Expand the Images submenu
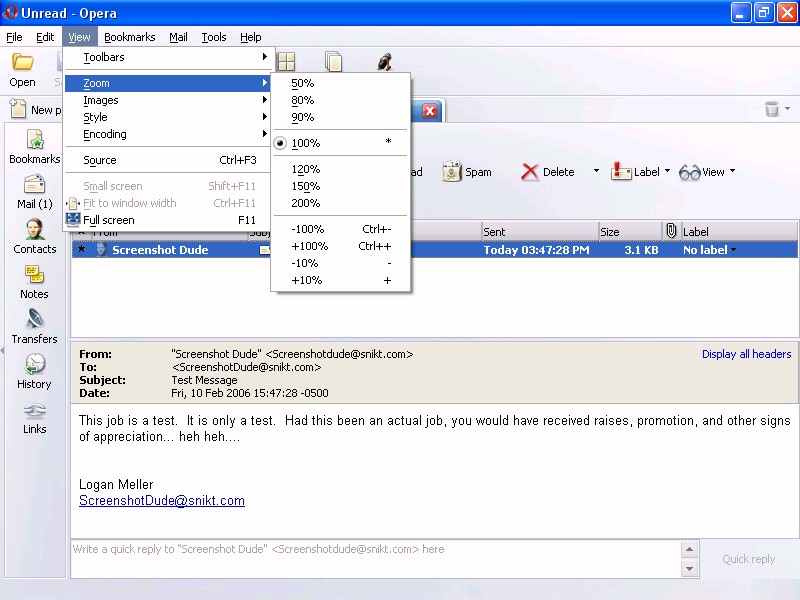The width and height of the screenshot is (800, 600). click(x=169, y=100)
